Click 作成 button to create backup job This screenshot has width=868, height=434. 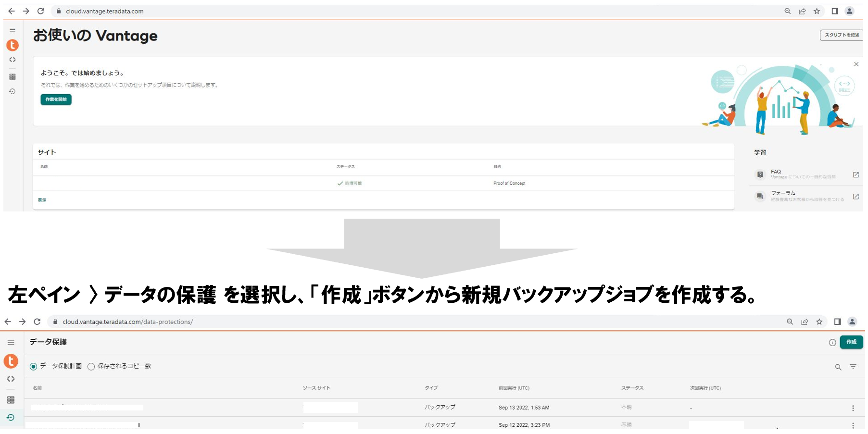(851, 342)
